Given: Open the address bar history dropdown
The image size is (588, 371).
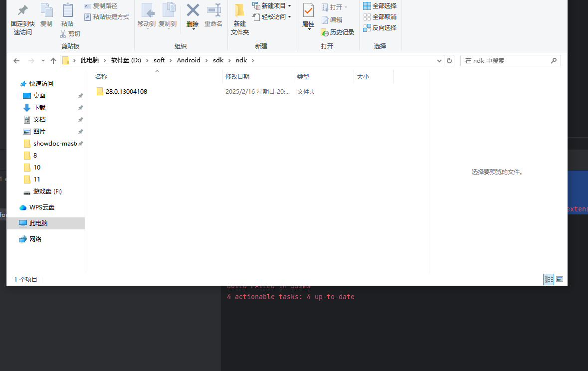Looking at the screenshot, I should click(439, 60).
